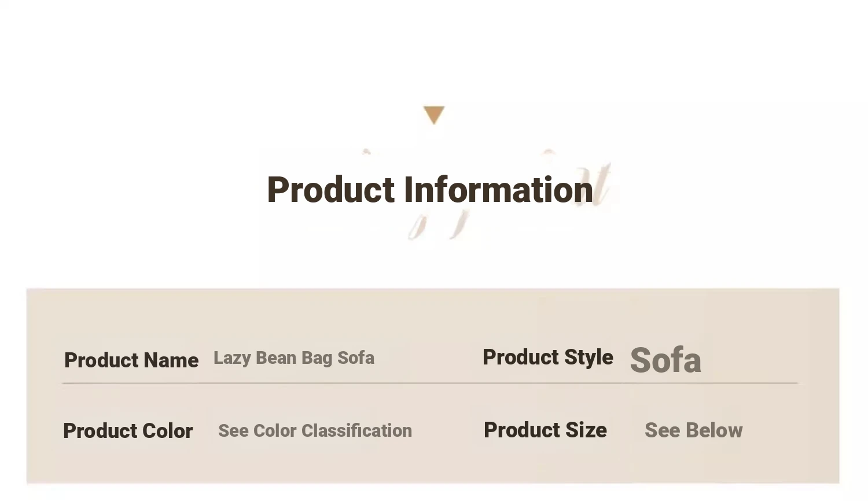The image size is (868, 501).
Task: Click the Product Information heading
Action: (429, 190)
